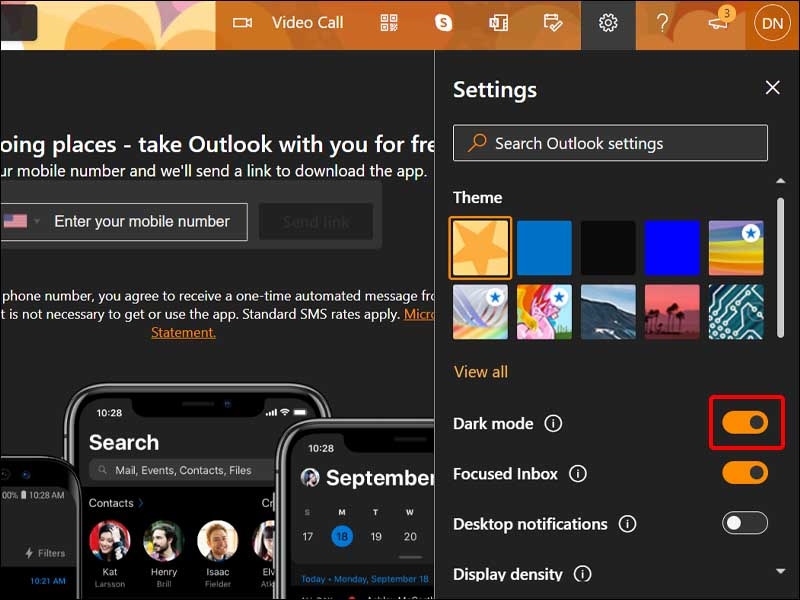Click scroll down arrow in settings panel
The image size is (800, 600).
coord(781,571)
